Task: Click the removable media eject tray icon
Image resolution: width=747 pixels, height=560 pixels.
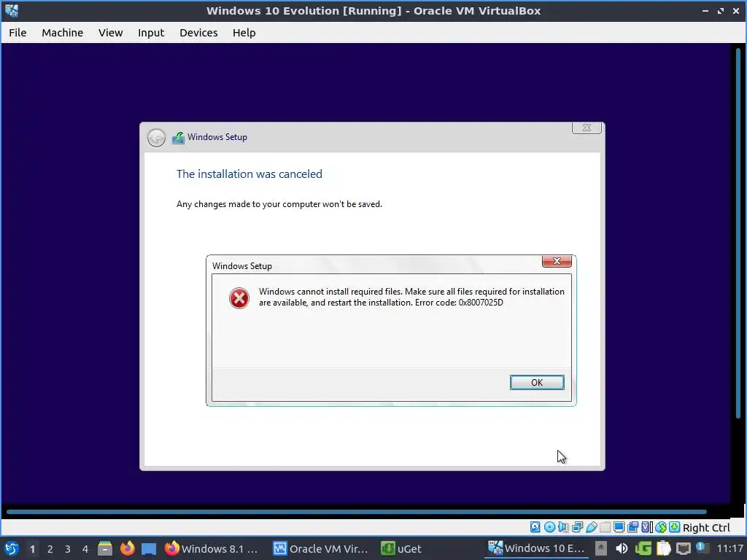Action: 601,548
